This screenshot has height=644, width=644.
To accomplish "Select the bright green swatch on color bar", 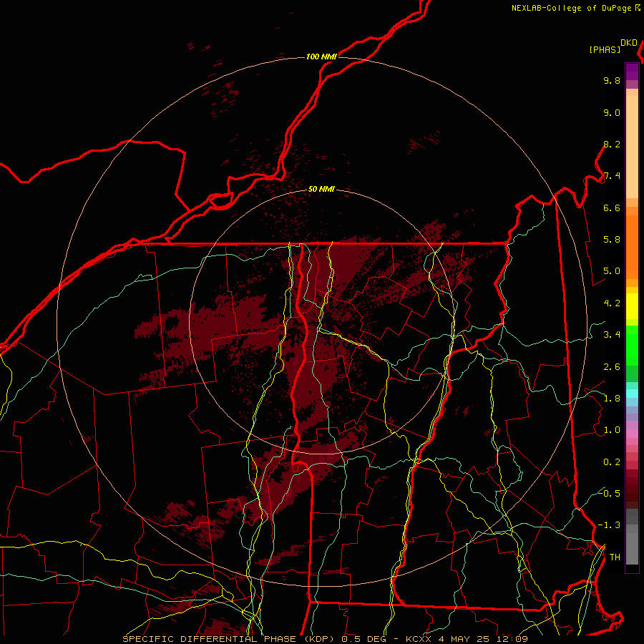I will point(632,344).
